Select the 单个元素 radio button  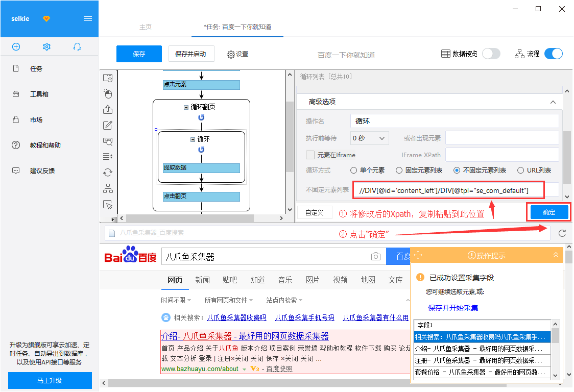click(353, 170)
